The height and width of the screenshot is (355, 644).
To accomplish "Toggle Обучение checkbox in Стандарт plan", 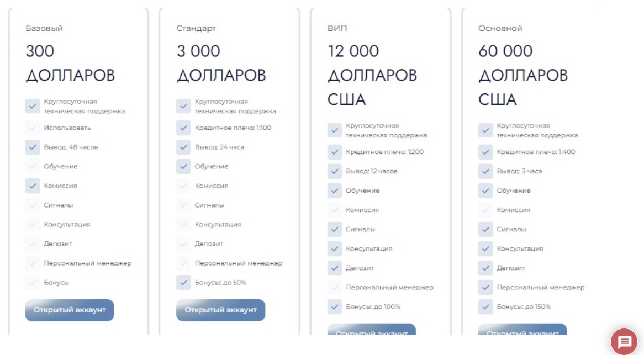I will click(183, 167).
